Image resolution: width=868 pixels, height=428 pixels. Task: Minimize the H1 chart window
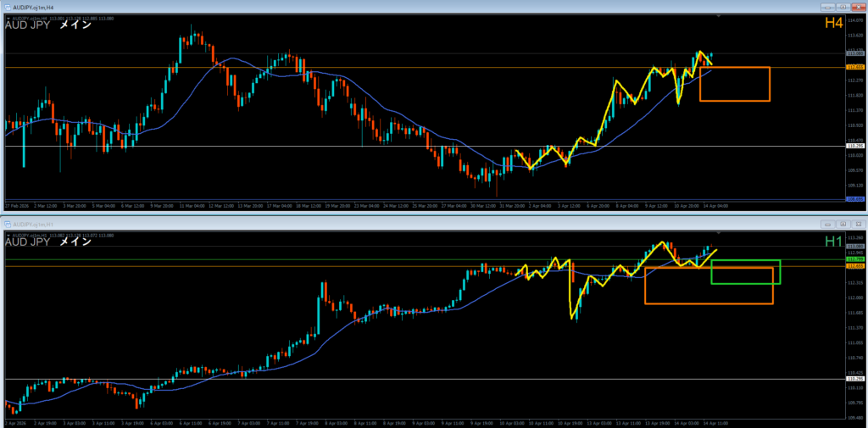tap(826, 224)
